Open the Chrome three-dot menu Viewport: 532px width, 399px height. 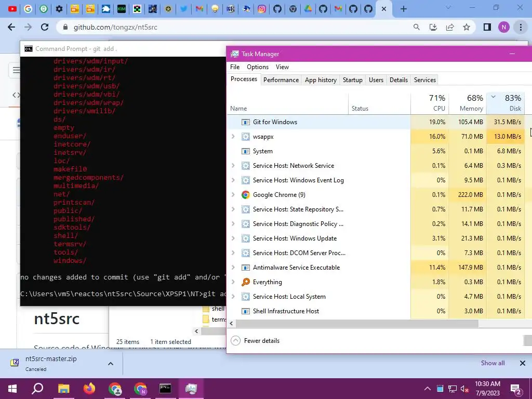click(x=521, y=27)
